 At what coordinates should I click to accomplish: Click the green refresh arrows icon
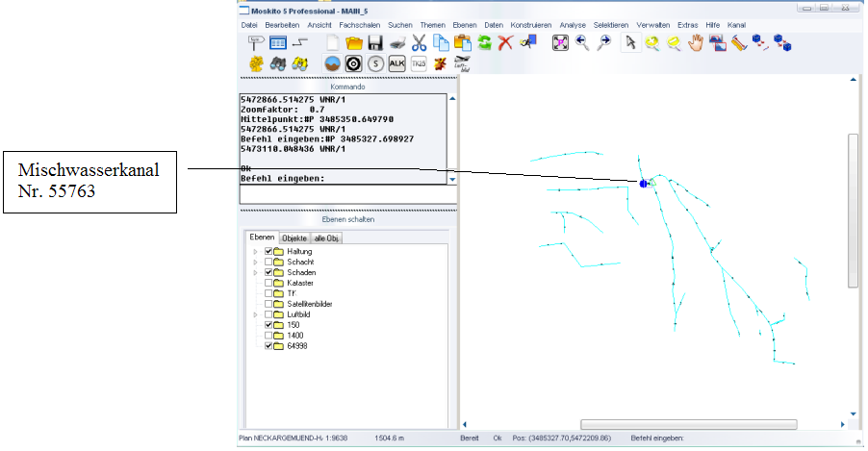point(484,42)
